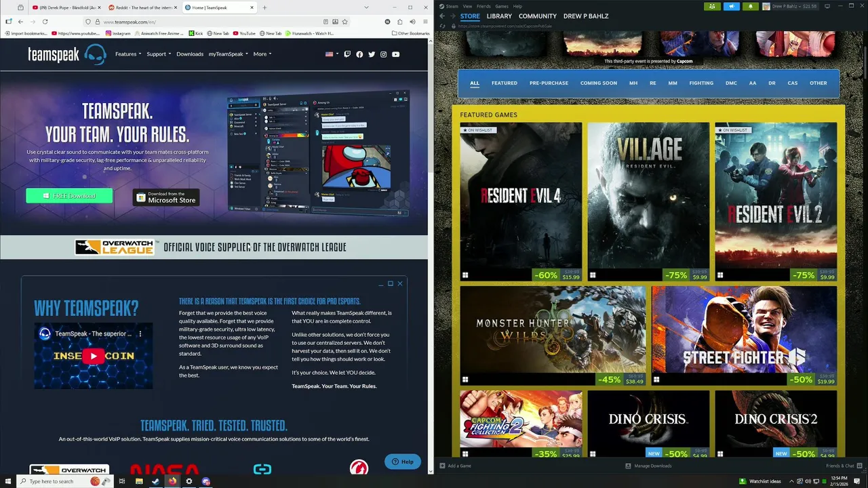This screenshot has height=488, width=868.
Task: Play the TeamSpeak YouTube video
Action: tap(94, 356)
